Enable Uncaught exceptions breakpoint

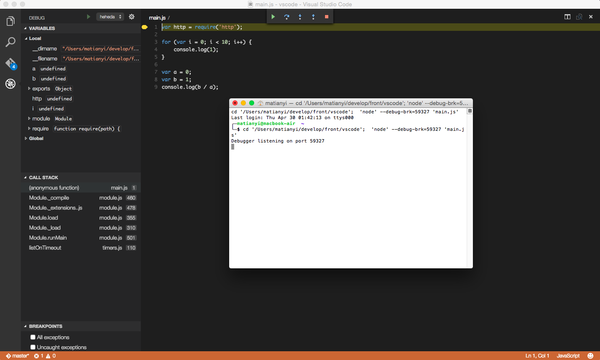(33, 347)
